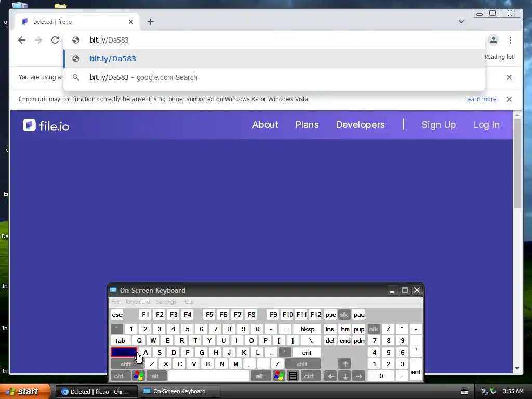Click the left Windows logo key
Screen dimensions: 532x399
coord(139,376)
